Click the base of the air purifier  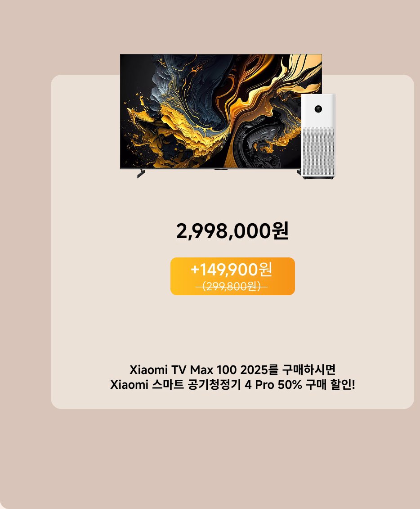coord(318,177)
